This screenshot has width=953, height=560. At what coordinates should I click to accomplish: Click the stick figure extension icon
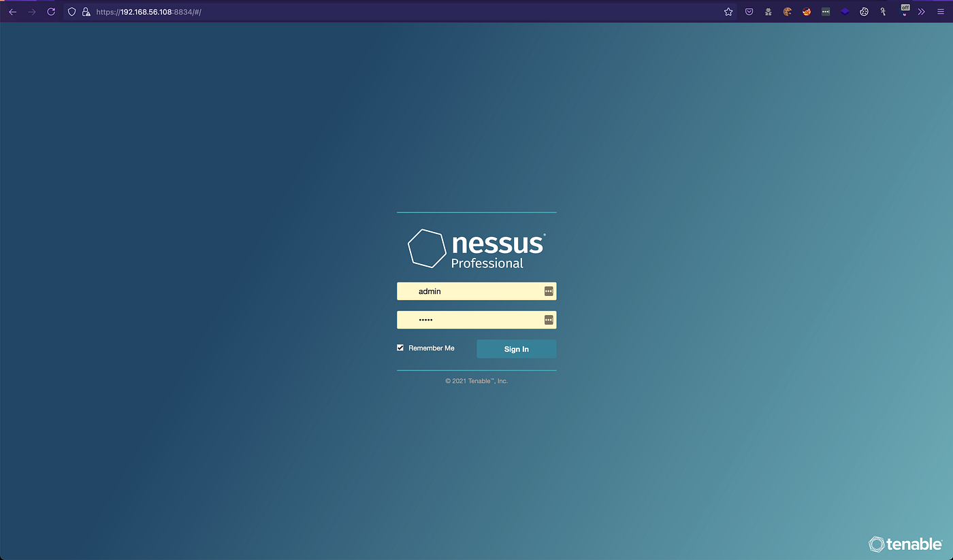pos(884,12)
